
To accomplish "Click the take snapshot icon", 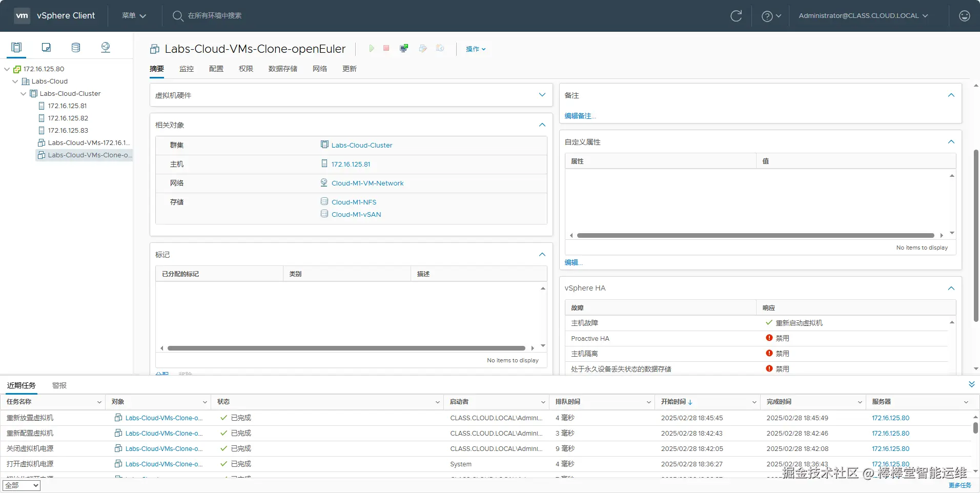I will [440, 48].
